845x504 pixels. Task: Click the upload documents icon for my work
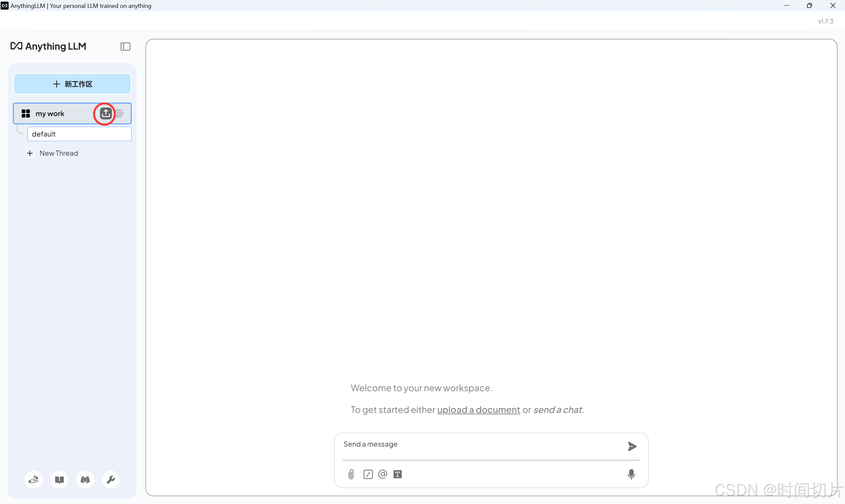(106, 113)
